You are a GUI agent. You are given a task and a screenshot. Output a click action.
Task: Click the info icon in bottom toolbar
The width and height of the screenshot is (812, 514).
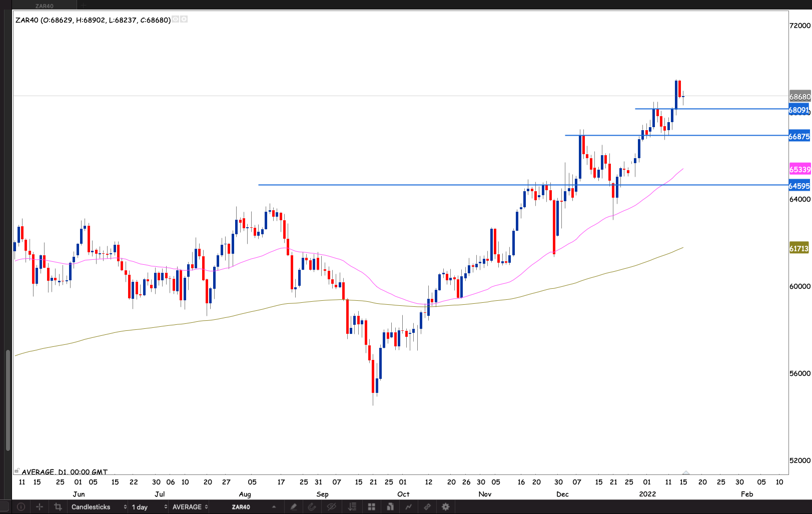click(21, 506)
